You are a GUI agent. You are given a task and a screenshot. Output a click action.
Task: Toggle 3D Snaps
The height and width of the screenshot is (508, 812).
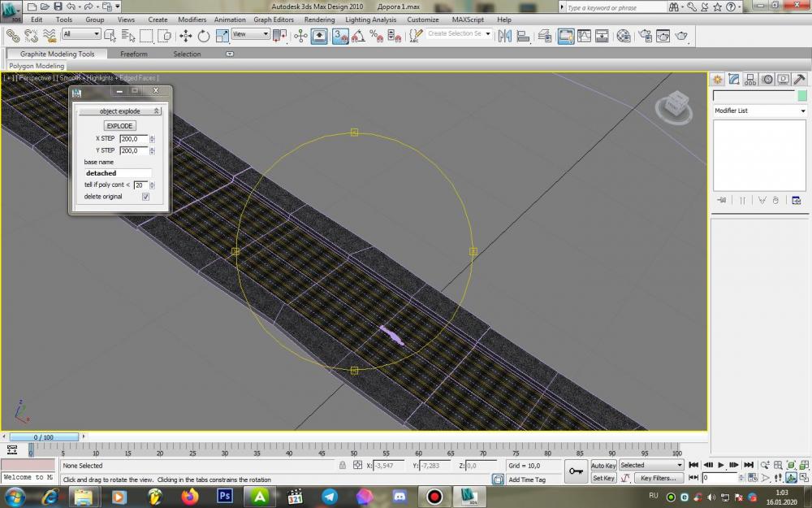coord(340,36)
